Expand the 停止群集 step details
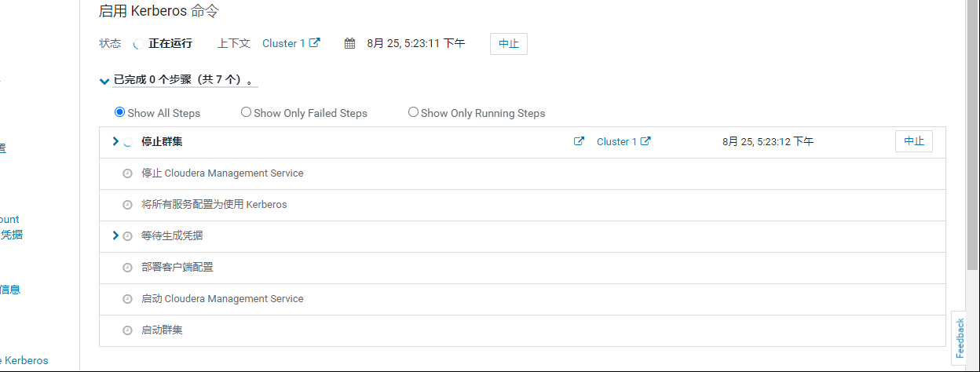This screenshot has height=372, width=980. pyautogui.click(x=115, y=141)
